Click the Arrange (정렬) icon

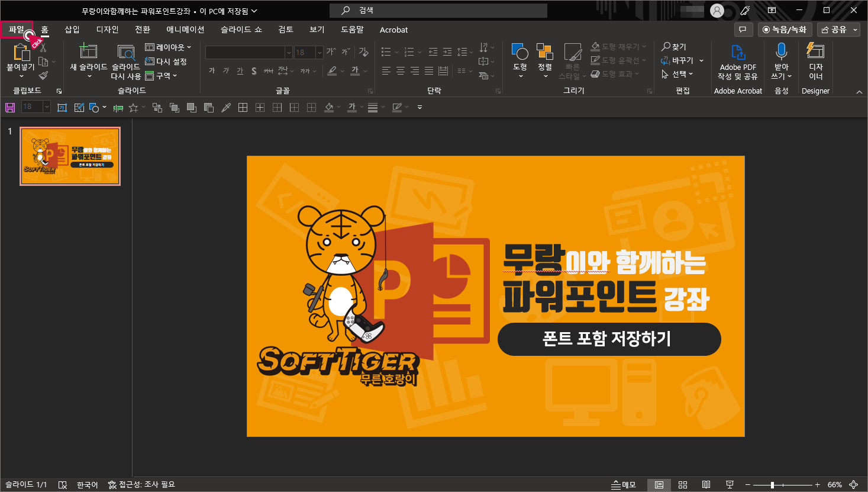(544, 52)
